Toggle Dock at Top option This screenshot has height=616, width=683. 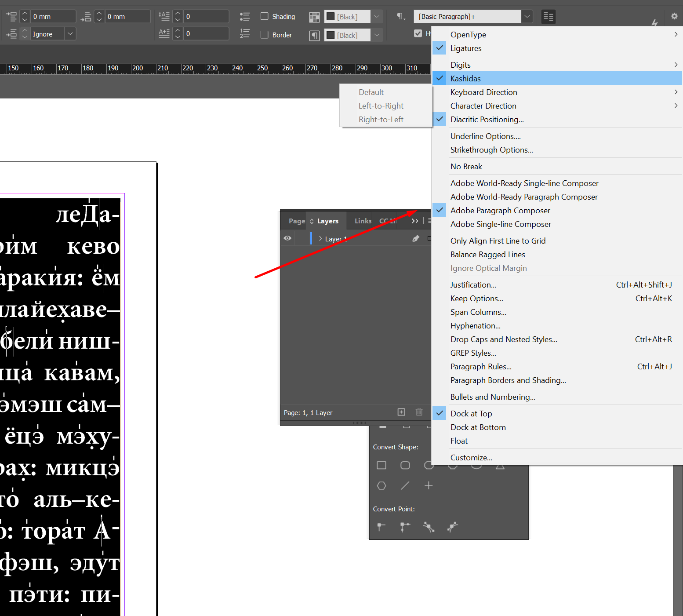click(x=557, y=414)
